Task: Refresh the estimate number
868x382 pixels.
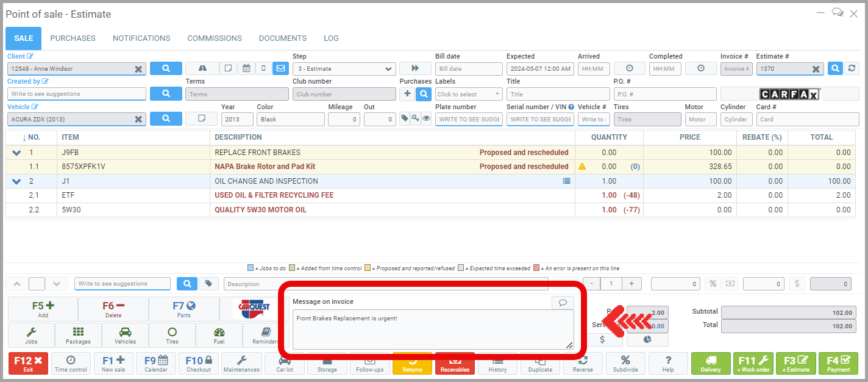Action: point(852,68)
